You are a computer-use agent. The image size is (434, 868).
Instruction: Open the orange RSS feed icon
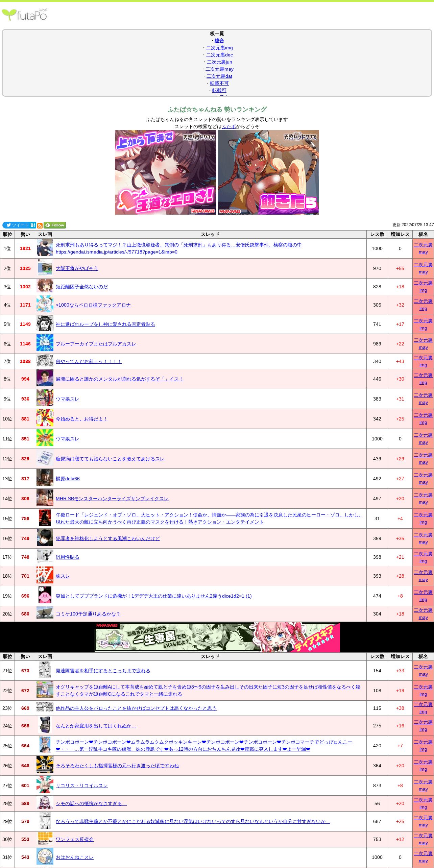pos(40,225)
